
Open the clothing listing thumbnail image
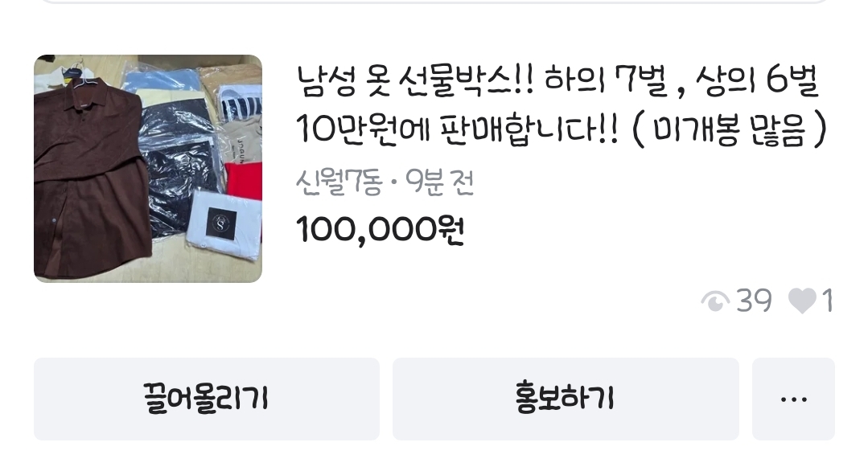(148, 169)
